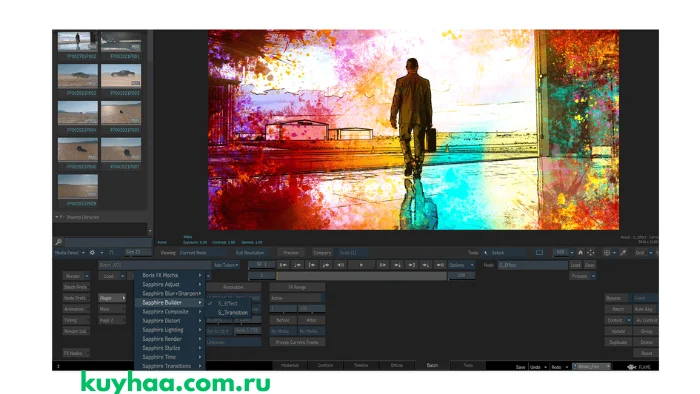The image size is (700, 394).
Task: Click the go-to-first-frame transport icon
Action: [283, 265]
